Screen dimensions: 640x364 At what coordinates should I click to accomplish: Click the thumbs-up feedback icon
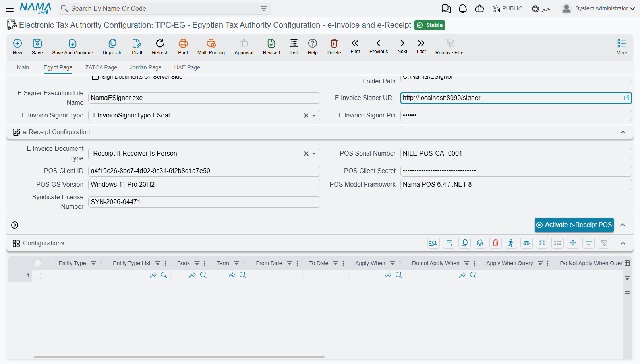[480, 9]
